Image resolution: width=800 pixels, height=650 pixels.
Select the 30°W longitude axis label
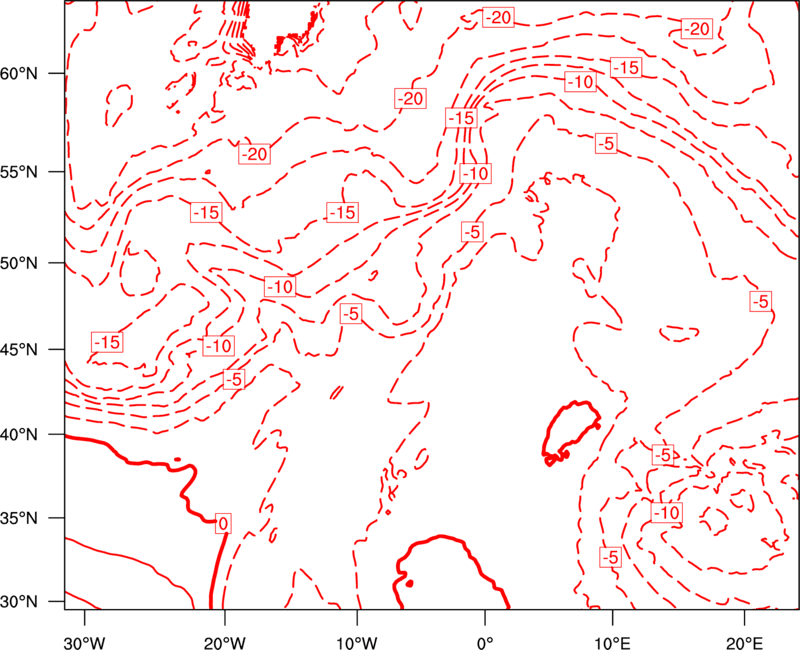coord(84,642)
